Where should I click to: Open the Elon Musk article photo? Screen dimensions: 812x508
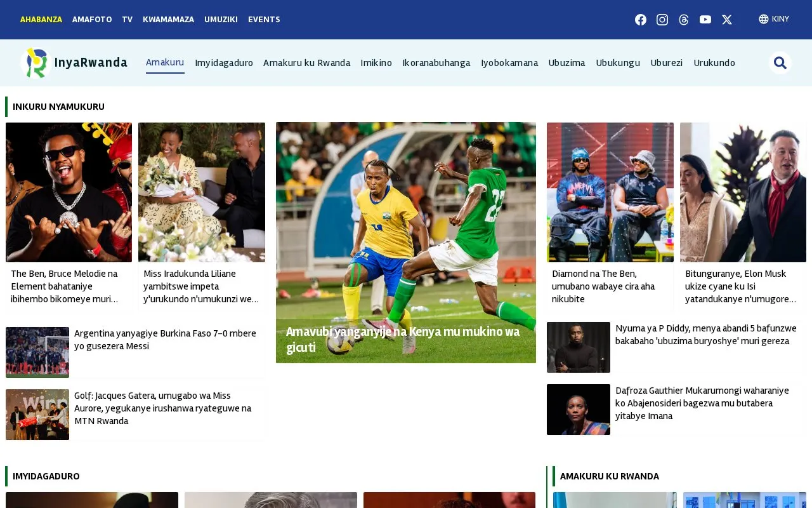(x=743, y=192)
